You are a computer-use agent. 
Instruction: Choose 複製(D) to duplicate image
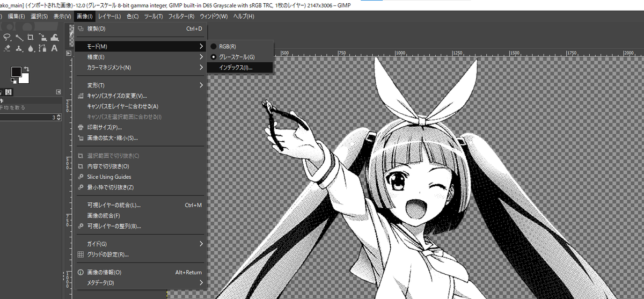coord(140,28)
